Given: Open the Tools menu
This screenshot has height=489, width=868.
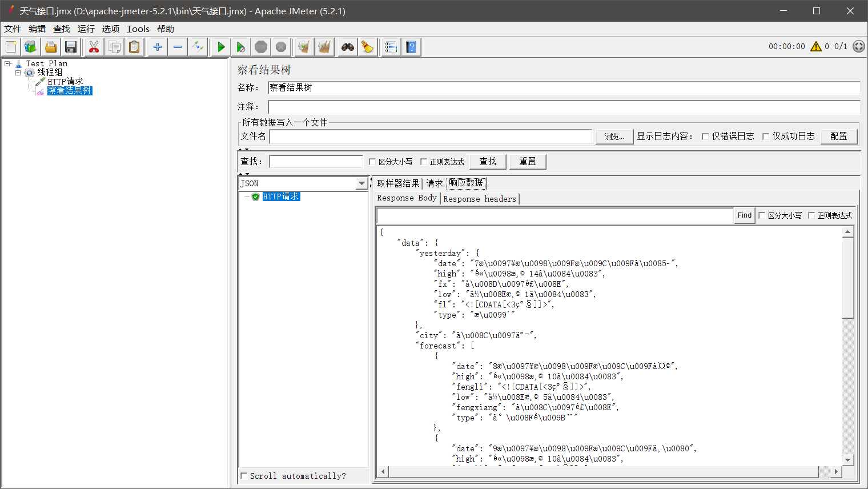Looking at the screenshot, I should [138, 29].
